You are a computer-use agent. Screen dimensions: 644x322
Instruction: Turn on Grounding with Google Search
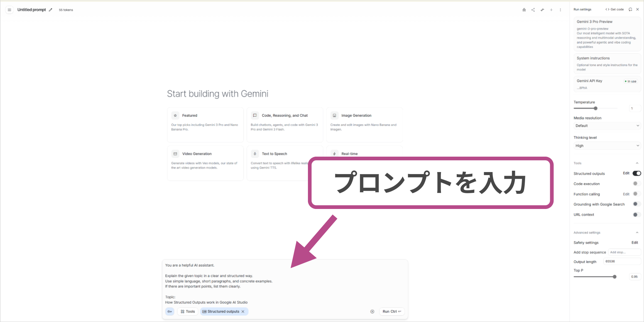point(635,204)
